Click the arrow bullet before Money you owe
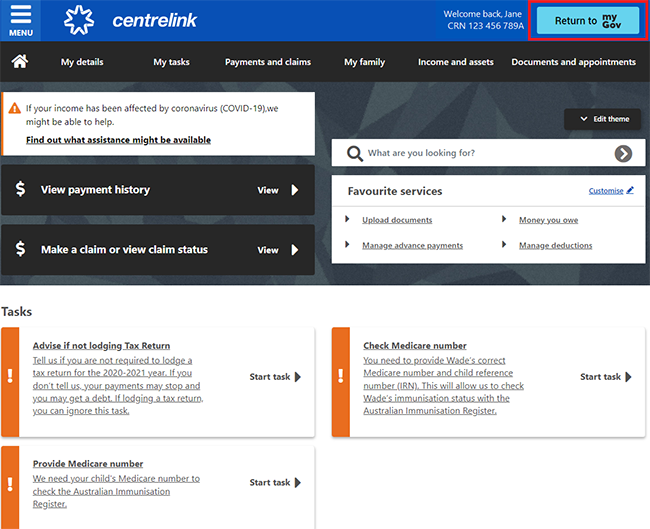 [504, 218]
